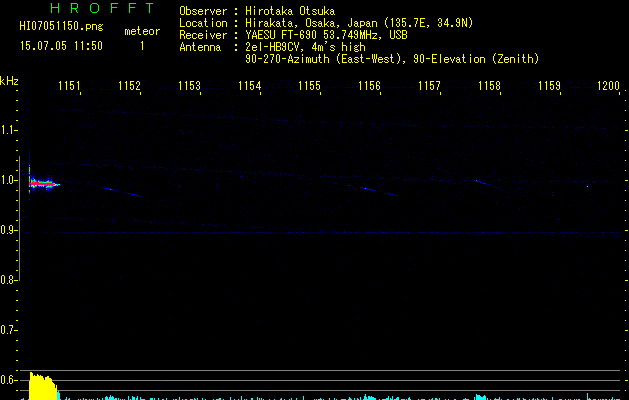
Task: Click the HROFFT title text
Action: [102, 8]
